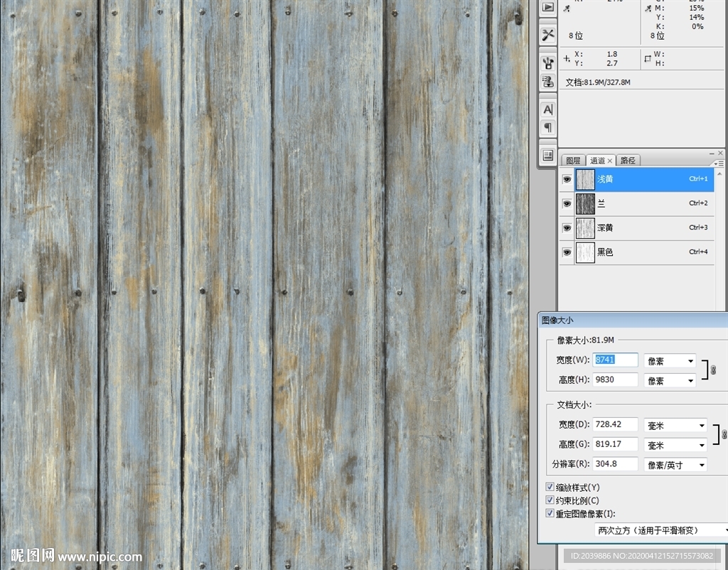Collapse the channels panel group

point(712,154)
